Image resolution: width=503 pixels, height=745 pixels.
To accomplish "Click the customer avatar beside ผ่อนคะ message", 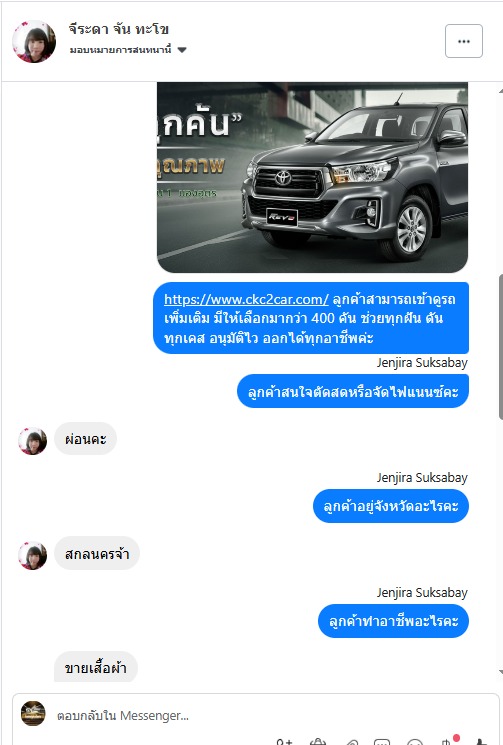I will coord(33,441).
